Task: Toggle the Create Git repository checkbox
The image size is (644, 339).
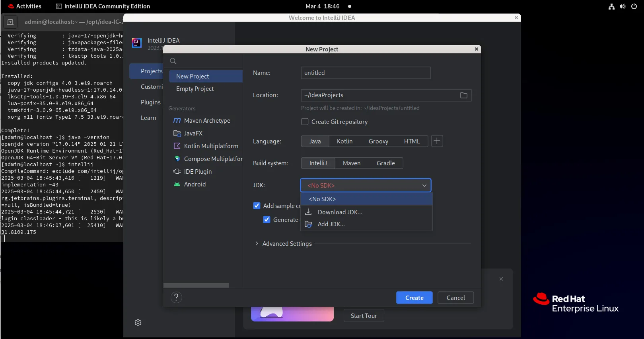Action: point(305,122)
